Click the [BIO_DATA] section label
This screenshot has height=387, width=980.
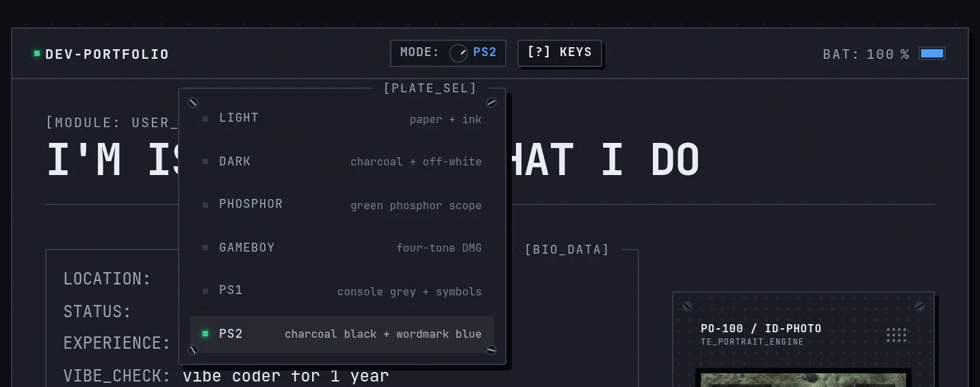click(x=567, y=250)
